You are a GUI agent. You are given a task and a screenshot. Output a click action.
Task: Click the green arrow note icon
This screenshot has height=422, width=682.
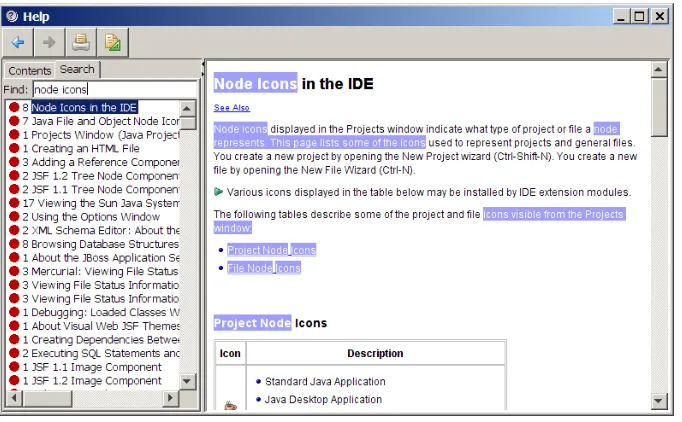218,192
